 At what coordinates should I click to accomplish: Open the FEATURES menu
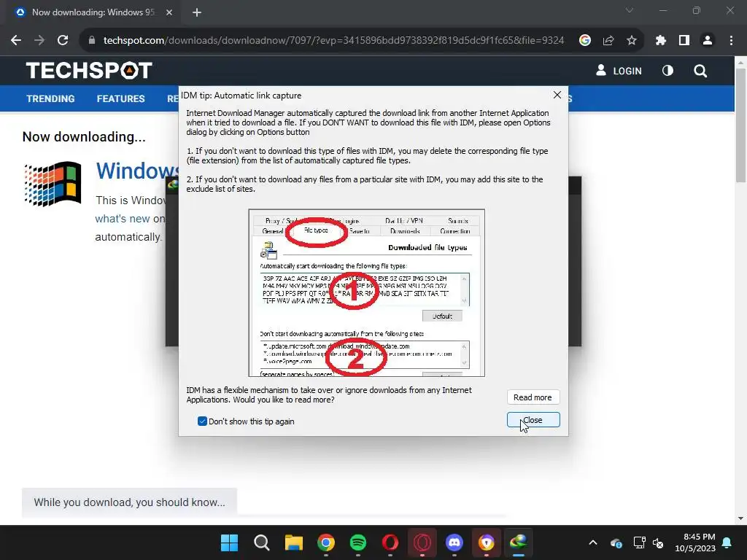pyautogui.click(x=120, y=98)
